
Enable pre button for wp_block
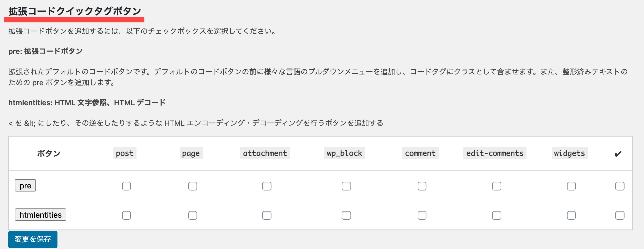pos(346,186)
